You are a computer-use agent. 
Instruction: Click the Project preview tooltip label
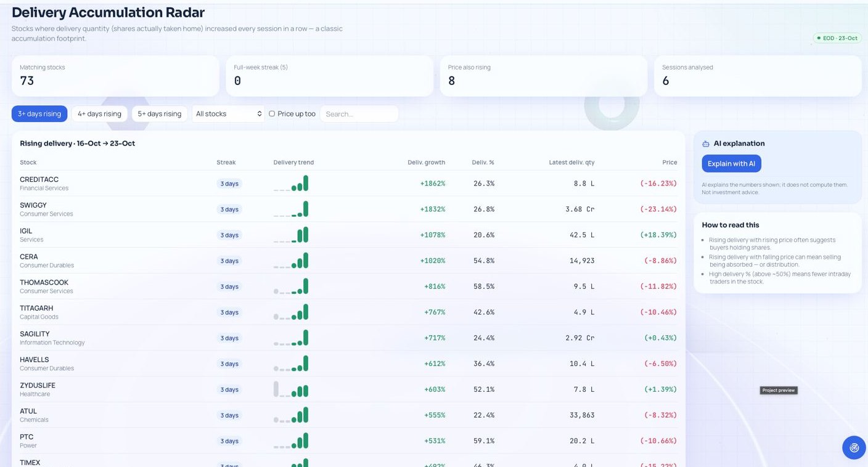(779, 390)
